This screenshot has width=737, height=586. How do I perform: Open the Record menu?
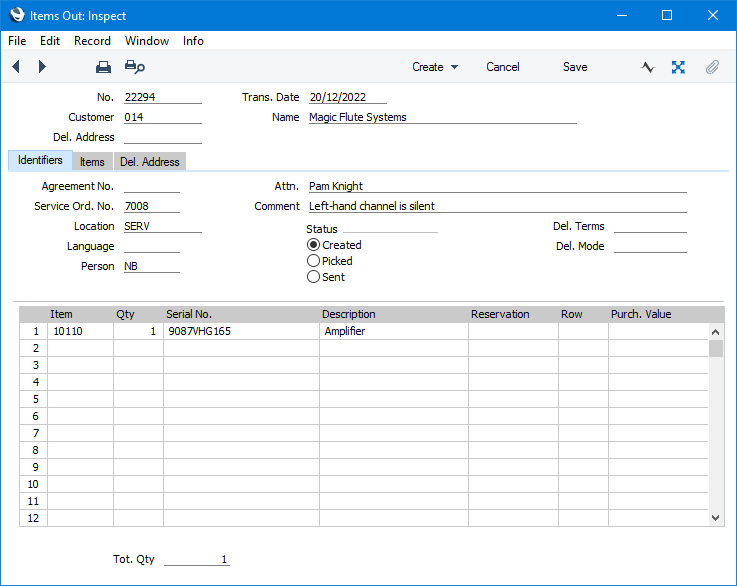[92, 41]
